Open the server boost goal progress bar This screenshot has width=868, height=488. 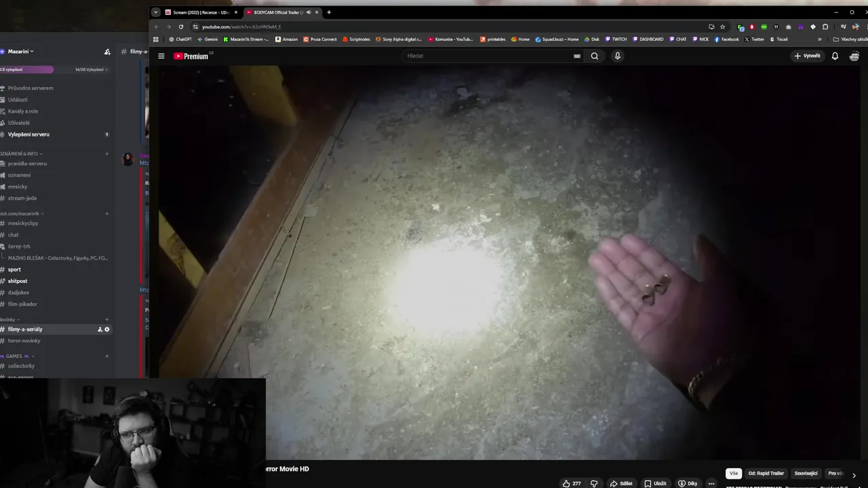(x=54, y=69)
